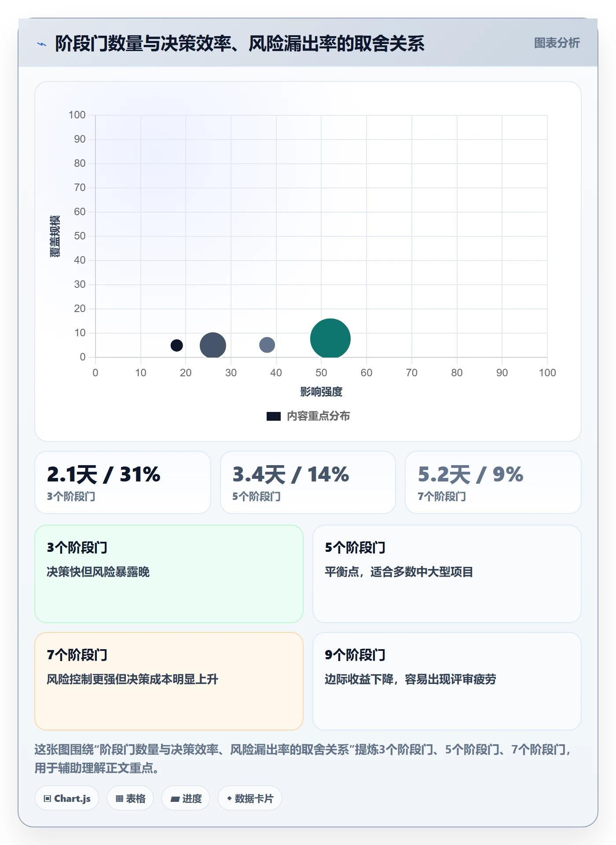Select the 平衡点，适合多数中大型项目 card
Screen dimensions: 616x845
[447, 574]
